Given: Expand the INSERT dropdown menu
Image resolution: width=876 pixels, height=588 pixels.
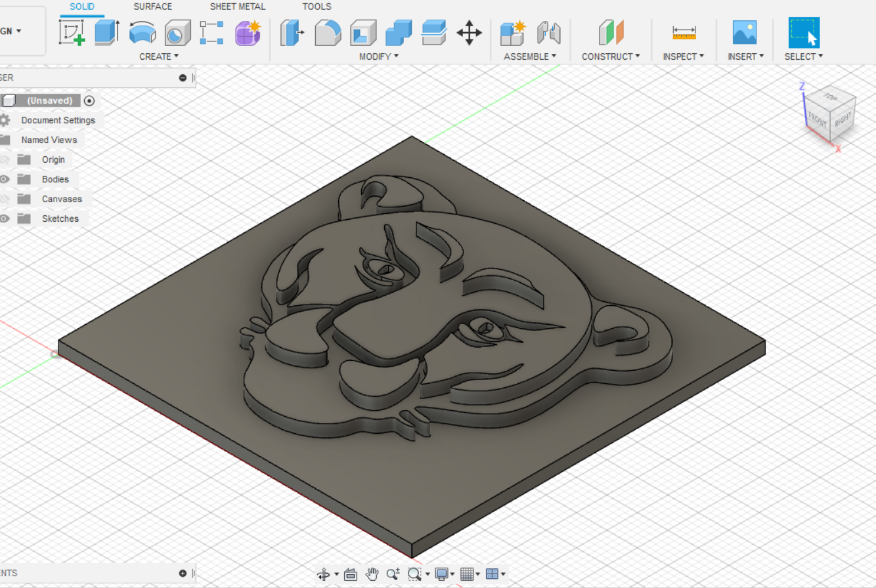Looking at the screenshot, I should tap(745, 56).
